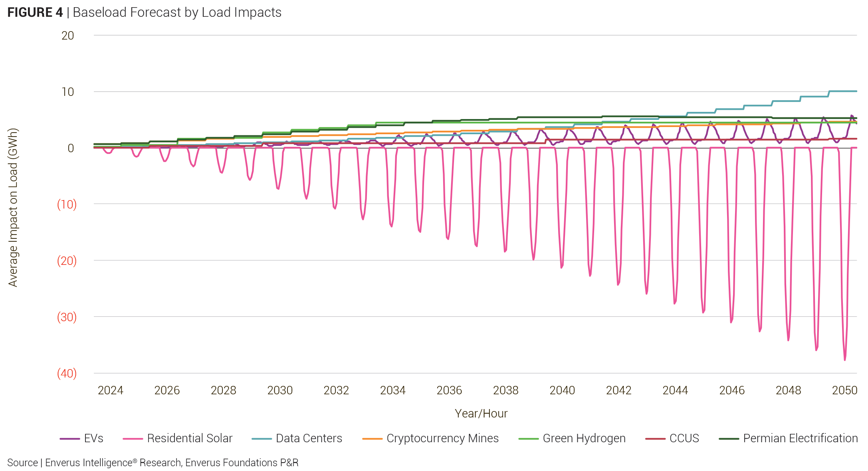Click the 2050 x-axis label
The width and height of the screenshot is (868, 471).
coord(844,390)
